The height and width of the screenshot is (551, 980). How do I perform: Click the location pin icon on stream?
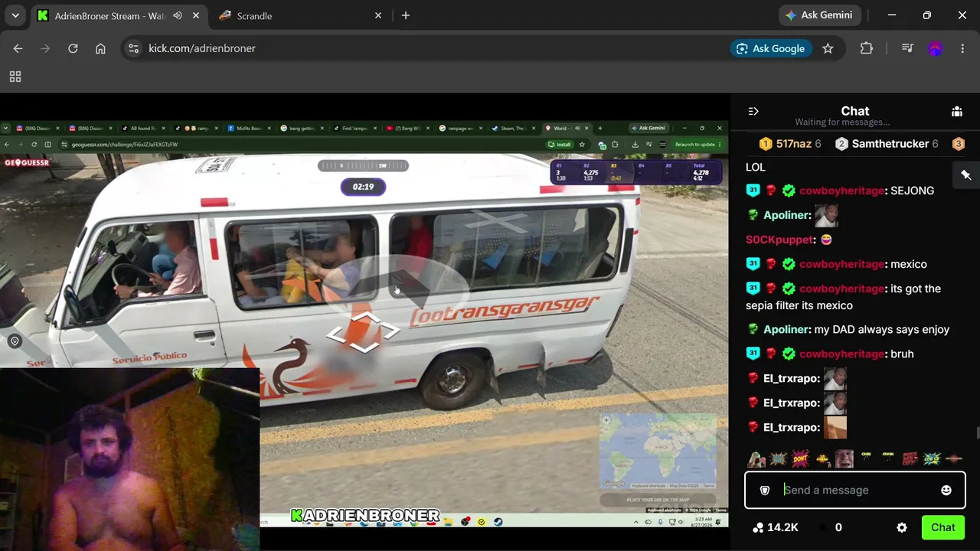tap(15, 341)
